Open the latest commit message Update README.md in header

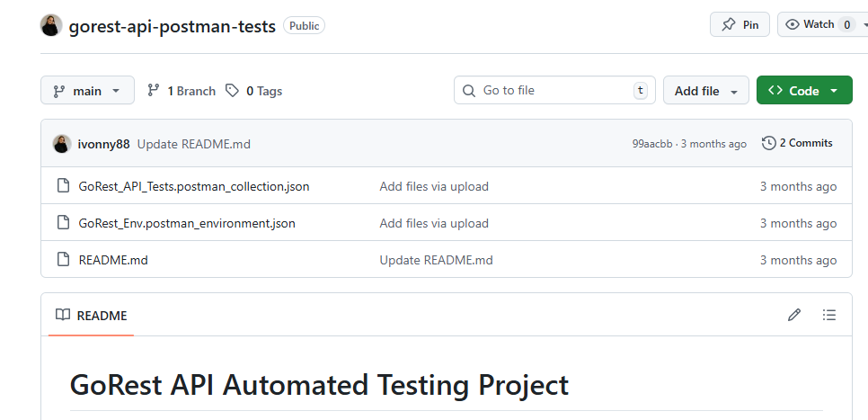(194, 145)
